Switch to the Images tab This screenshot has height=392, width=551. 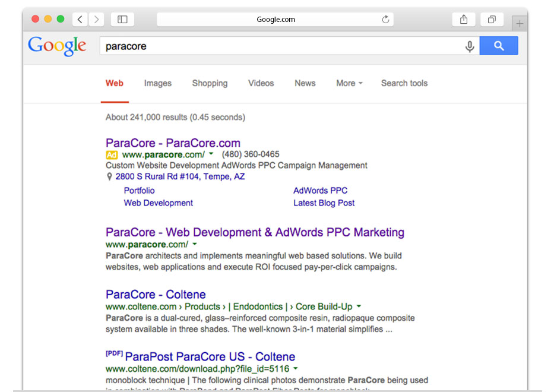[158, 83]
